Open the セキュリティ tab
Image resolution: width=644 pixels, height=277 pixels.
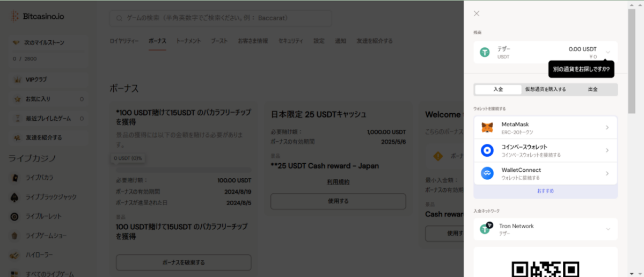(x=290, y=41)
